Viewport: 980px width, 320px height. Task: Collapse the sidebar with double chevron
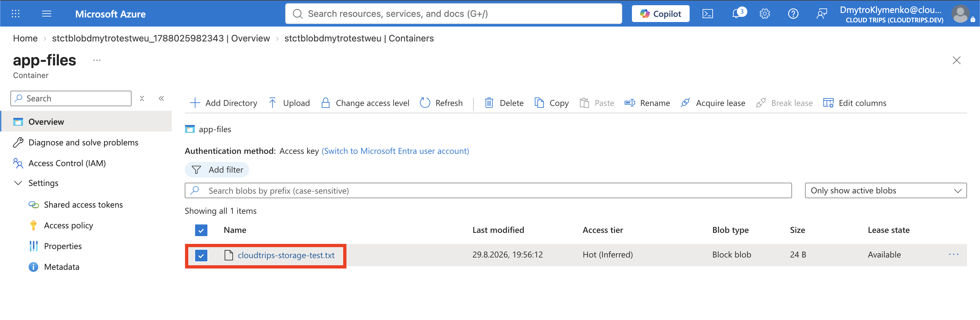pyautogui.click(x=161, y=98)
